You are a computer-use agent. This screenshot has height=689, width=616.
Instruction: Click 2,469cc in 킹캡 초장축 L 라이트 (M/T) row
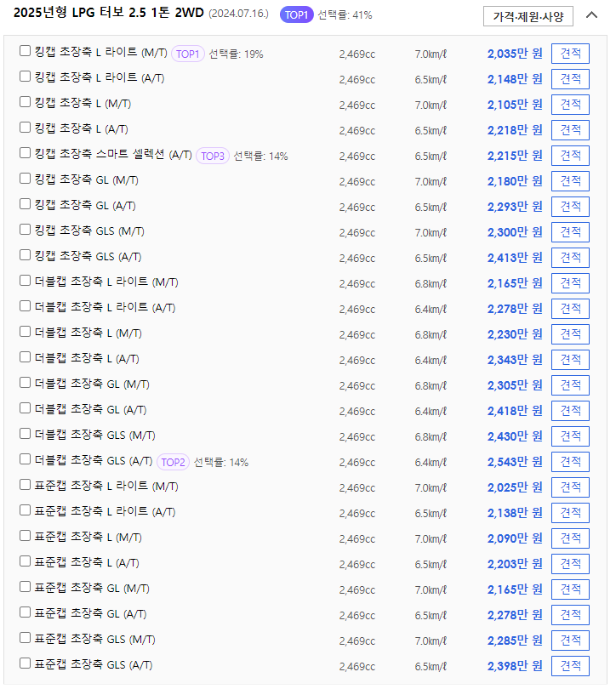pos(357,54)
